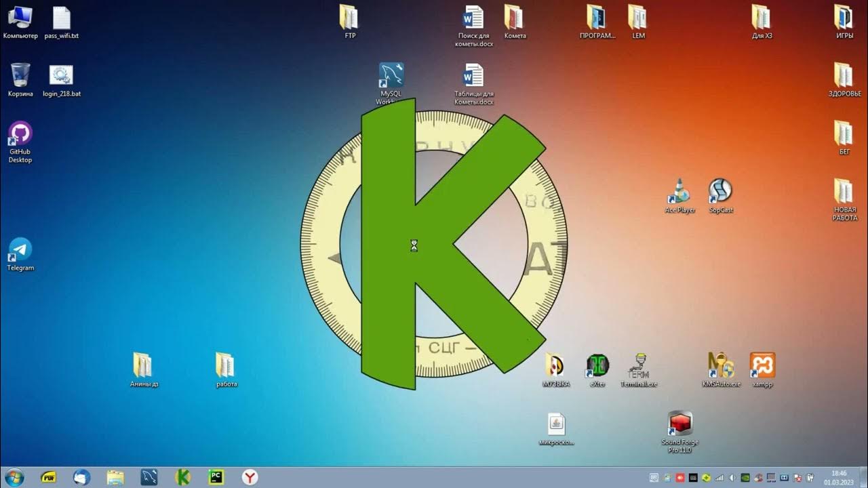Select the ПРОГРАМ... folder

click(x=597, y=22)
